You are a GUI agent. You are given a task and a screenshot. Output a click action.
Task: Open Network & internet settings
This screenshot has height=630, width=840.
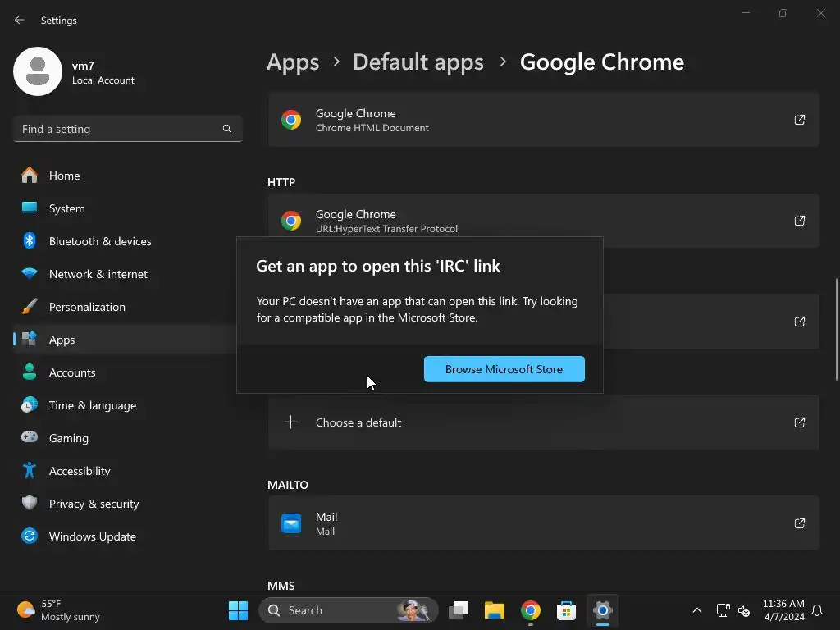(x=127, y=274)
